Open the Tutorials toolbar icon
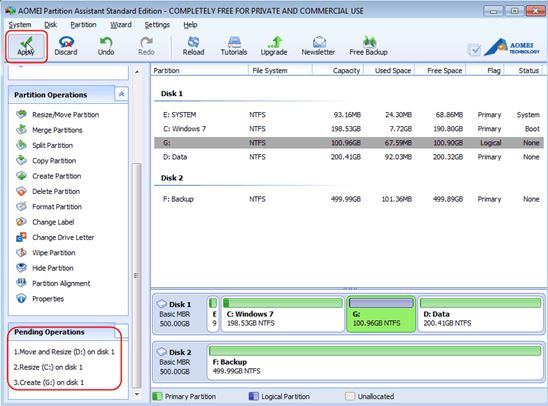The width and height of the screenshot is (548, 406). [x=234, y=46]
